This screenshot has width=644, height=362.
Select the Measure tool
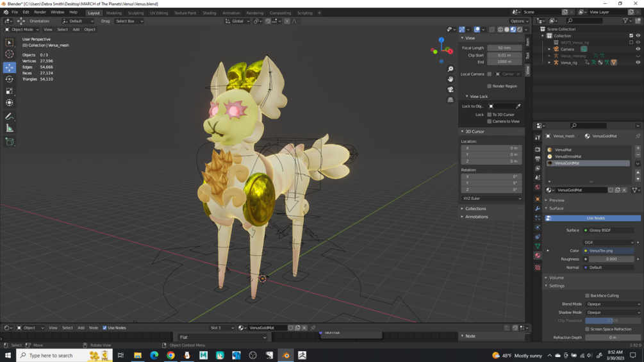coord(10,129)
